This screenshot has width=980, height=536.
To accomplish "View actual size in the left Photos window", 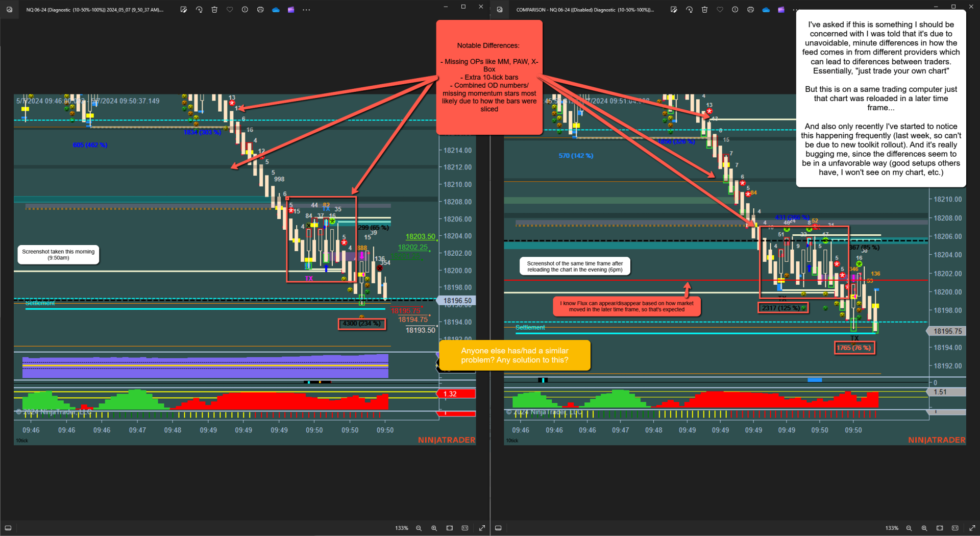I will [464, 528].
